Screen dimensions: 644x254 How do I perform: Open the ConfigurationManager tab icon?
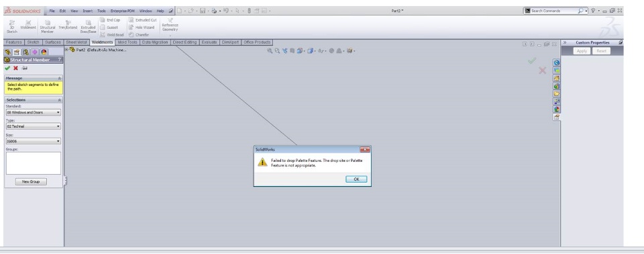[26, 52]
